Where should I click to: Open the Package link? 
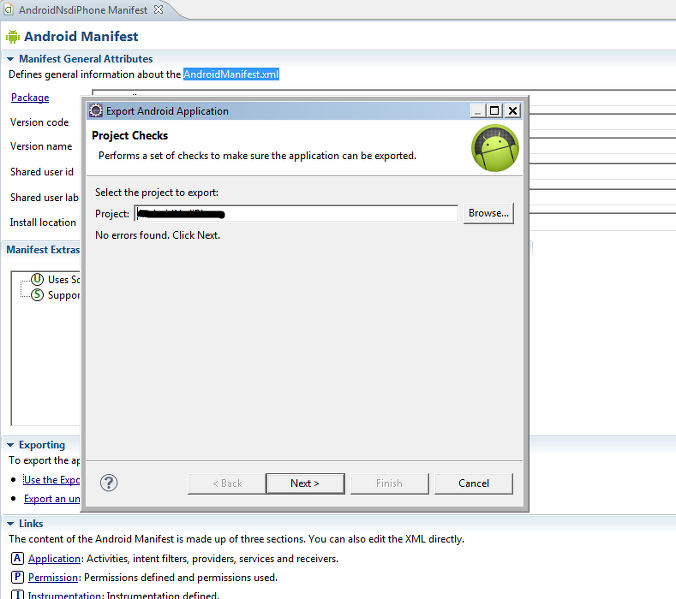[x=30, y=97]
